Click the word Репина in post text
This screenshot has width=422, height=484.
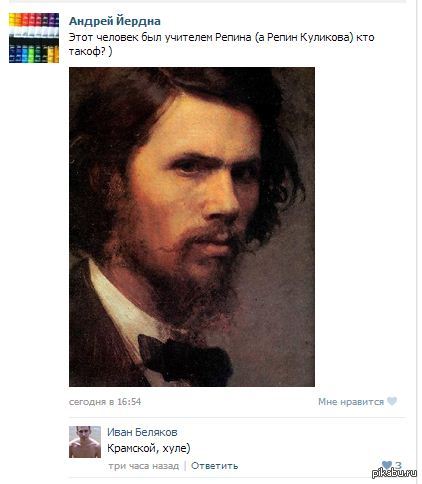[x=233, y=37]
